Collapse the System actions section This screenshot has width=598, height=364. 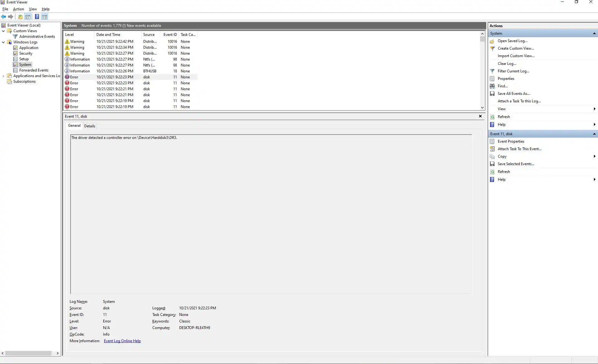[594, 33]
